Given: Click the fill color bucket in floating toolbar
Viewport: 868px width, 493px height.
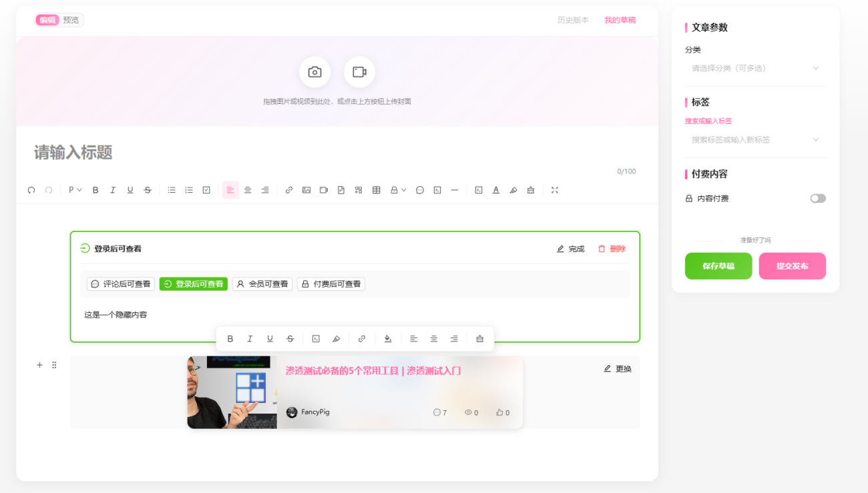Looking at the screenshot, I should coord(388,339).
